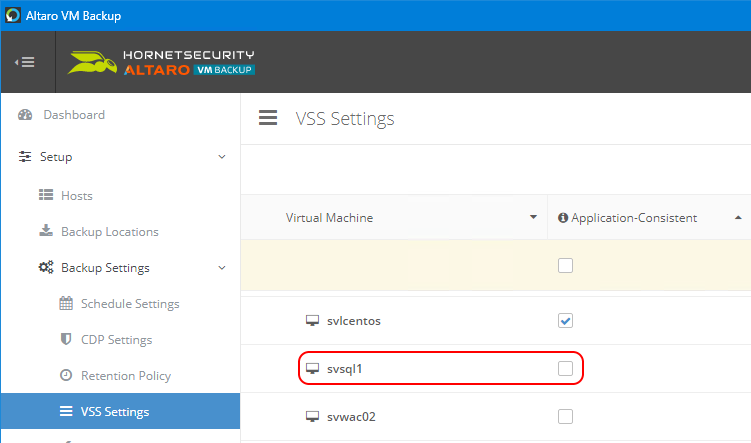751x443 pixels.
Task: Enable Application-Consistent for svsql1
Action: [x=565, y=368]
